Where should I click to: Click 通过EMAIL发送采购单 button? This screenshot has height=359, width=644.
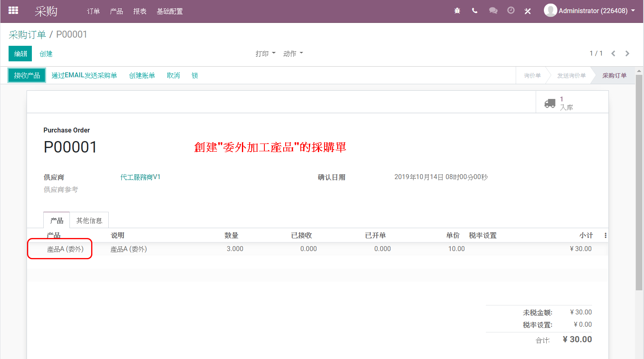tap(84, 75)
